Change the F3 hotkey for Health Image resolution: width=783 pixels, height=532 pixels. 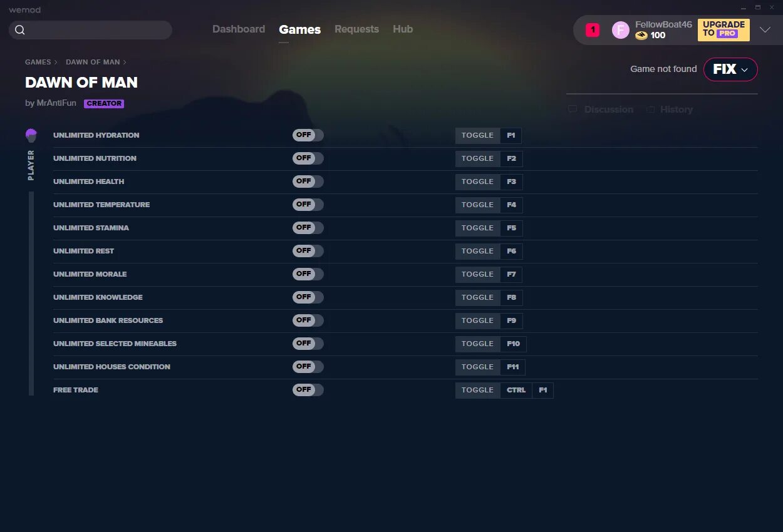(x=511, y=182)
